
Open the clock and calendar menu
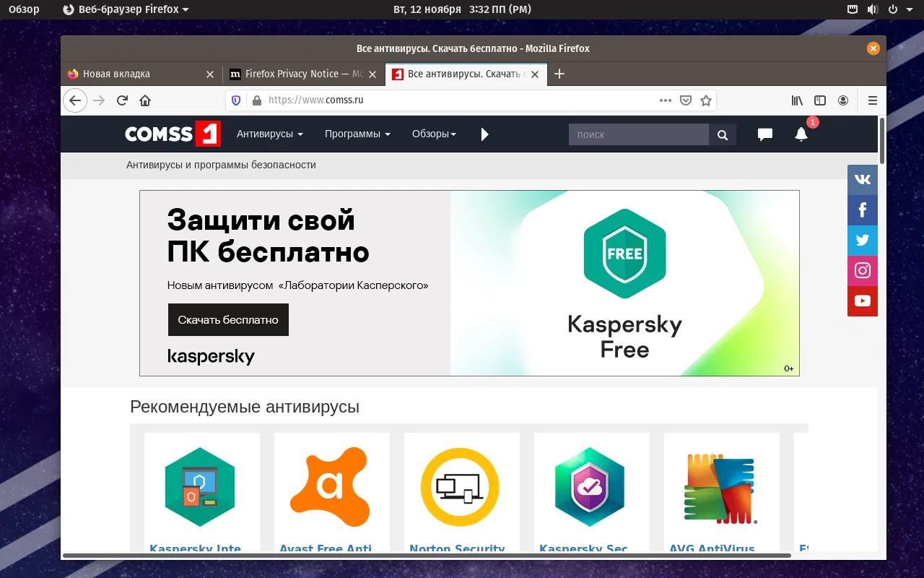pyautogui.click(x=462, y=9)
